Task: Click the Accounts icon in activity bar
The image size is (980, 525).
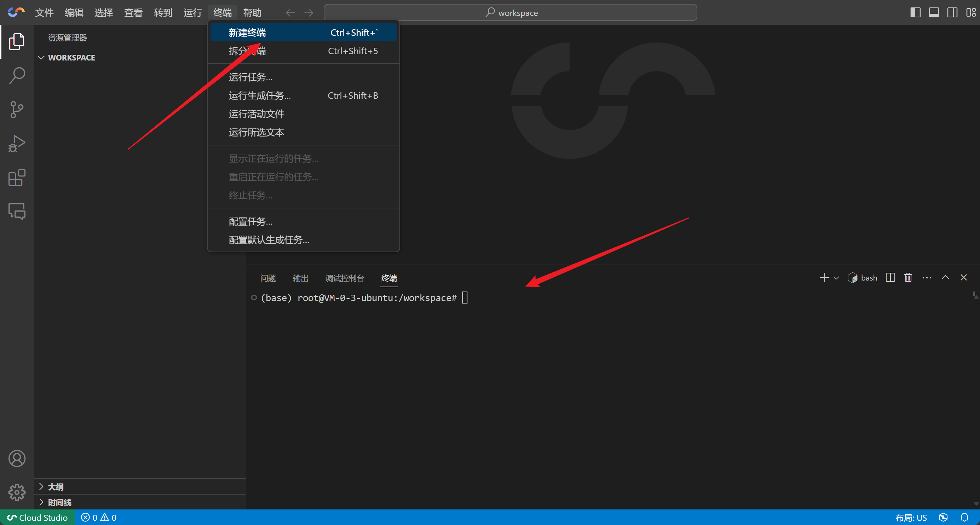Action: click(x=17, y=458)
